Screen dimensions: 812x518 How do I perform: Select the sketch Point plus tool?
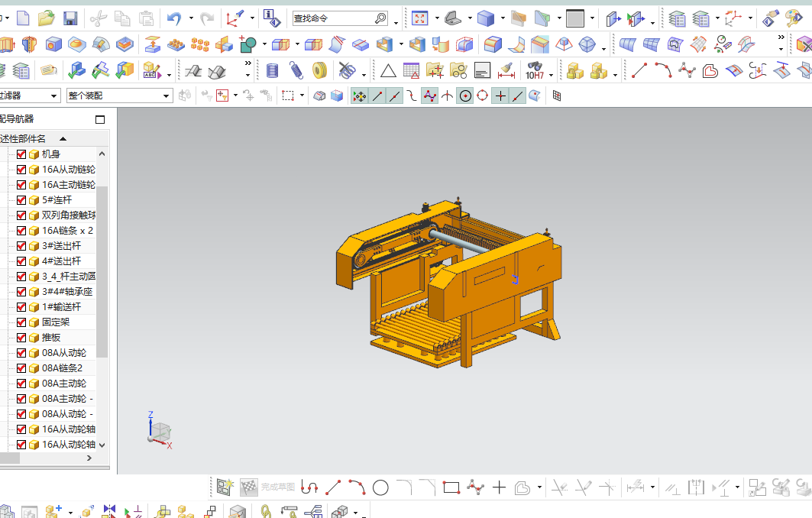coord(500,487)
